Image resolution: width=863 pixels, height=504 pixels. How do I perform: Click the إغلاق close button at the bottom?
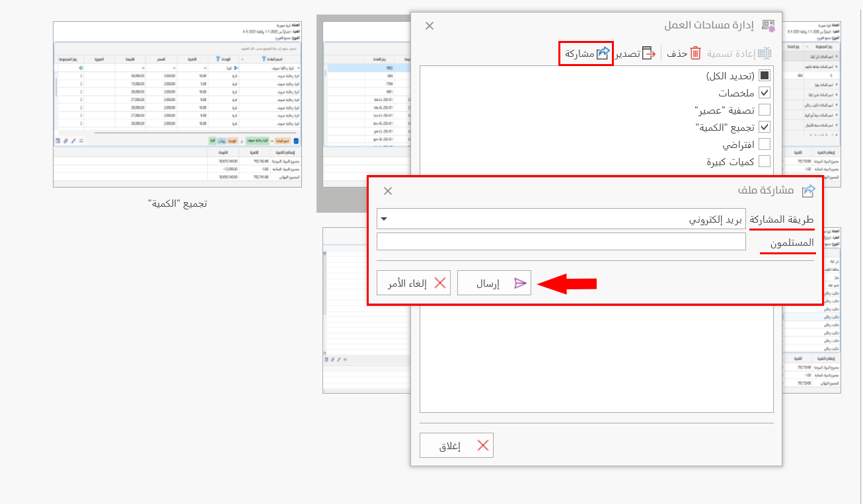point(457,446)
